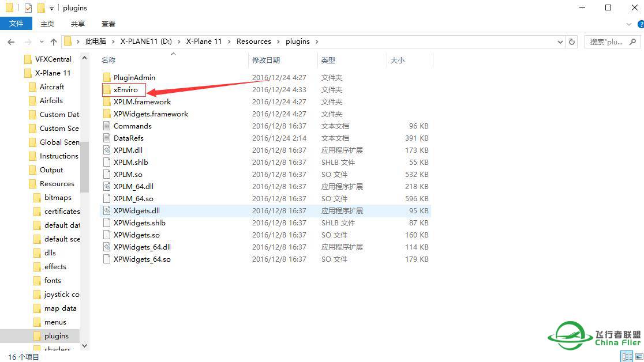
Task: Open effects folder in tree
Action: coord(55,267)
